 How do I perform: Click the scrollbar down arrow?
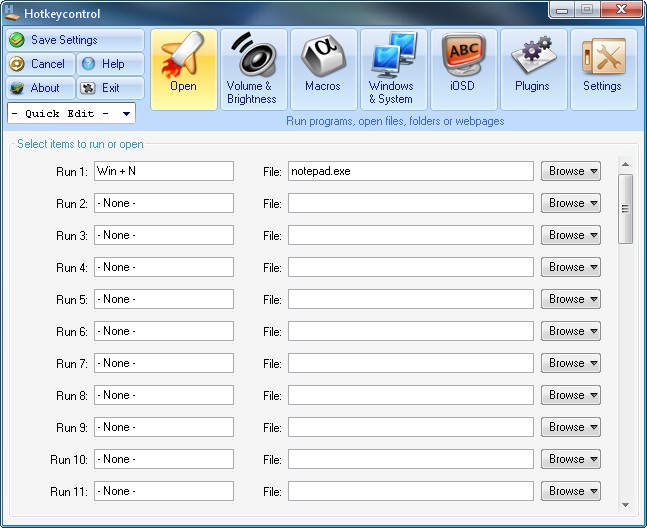coord(625,505)
